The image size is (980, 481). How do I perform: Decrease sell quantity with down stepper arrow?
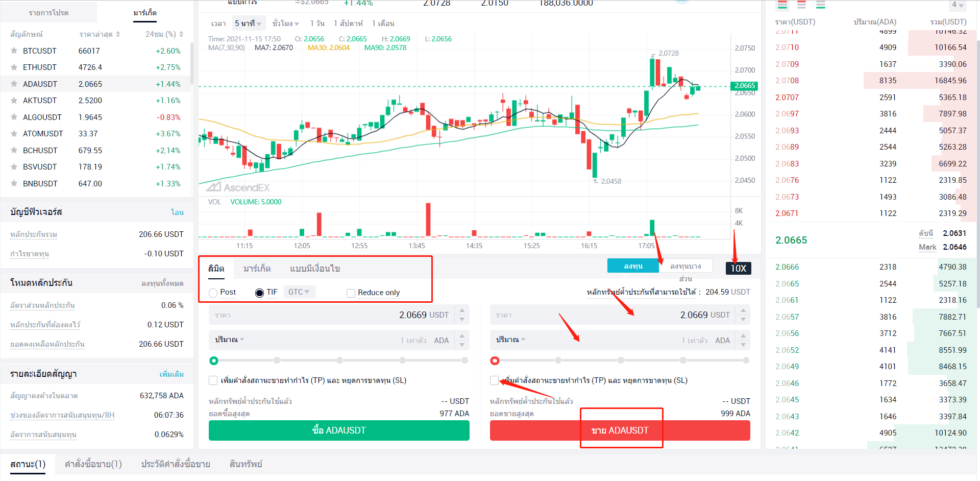click(743, 345)
